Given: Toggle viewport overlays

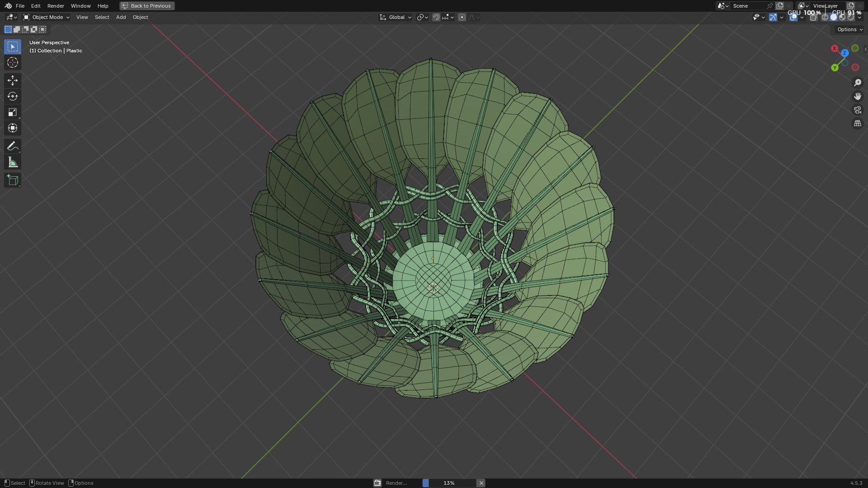Looking at the screenshot, I should [793, 17].
